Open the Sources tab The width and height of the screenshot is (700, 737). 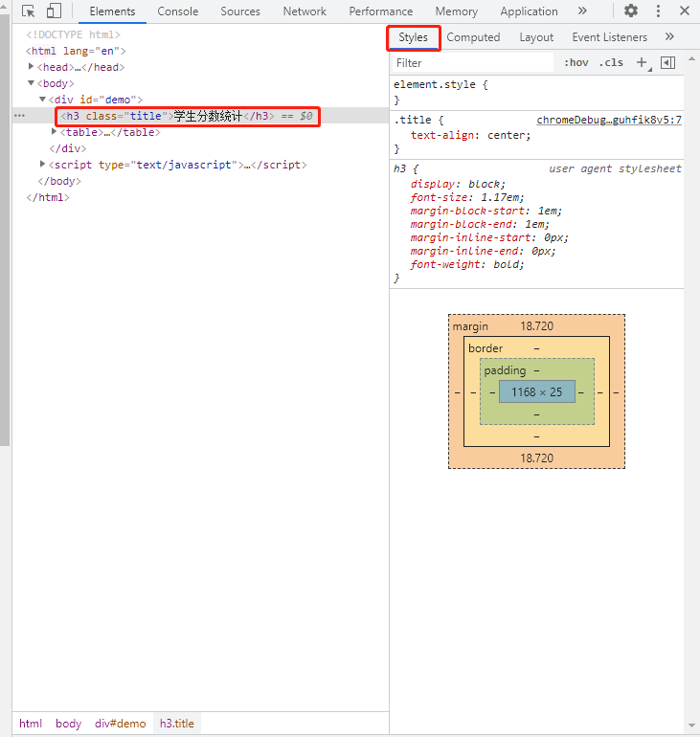click(240, 11)
